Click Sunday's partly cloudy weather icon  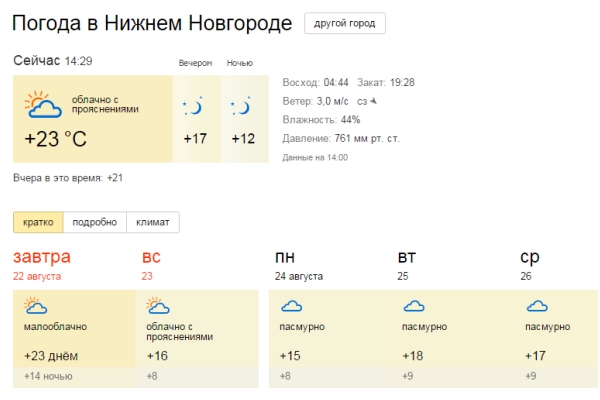tap(158, 305)
